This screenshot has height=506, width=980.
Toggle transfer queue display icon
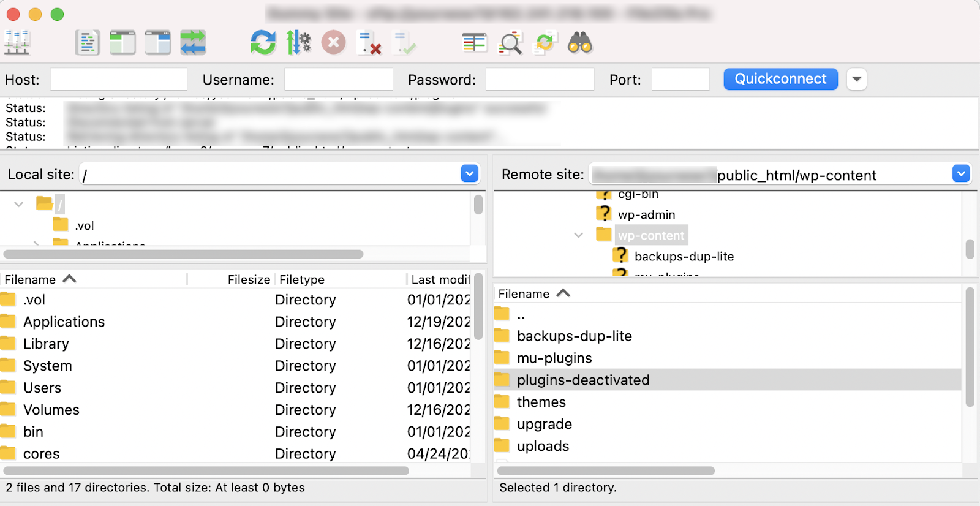(193, 43)
